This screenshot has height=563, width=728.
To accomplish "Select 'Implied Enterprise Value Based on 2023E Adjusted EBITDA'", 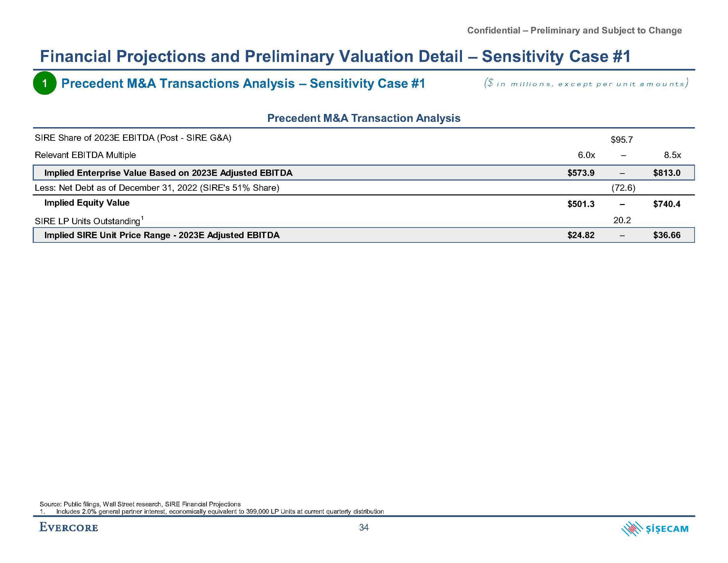I will coord(168,173).
